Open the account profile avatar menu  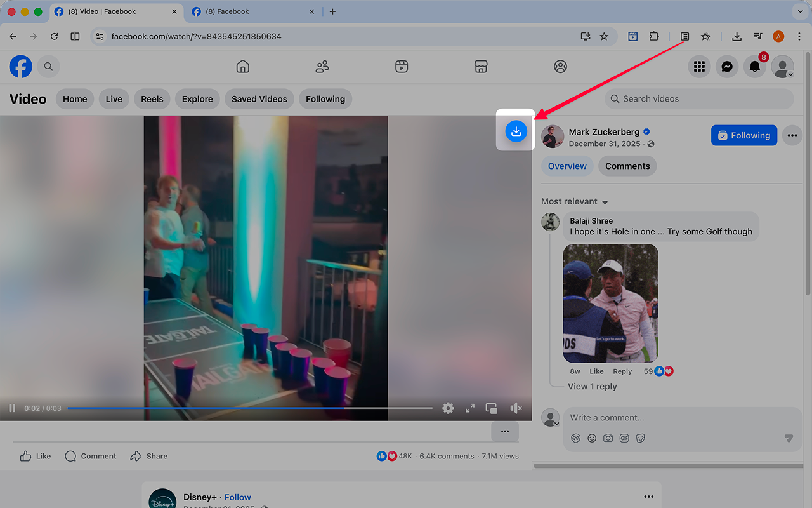(783, 67)
